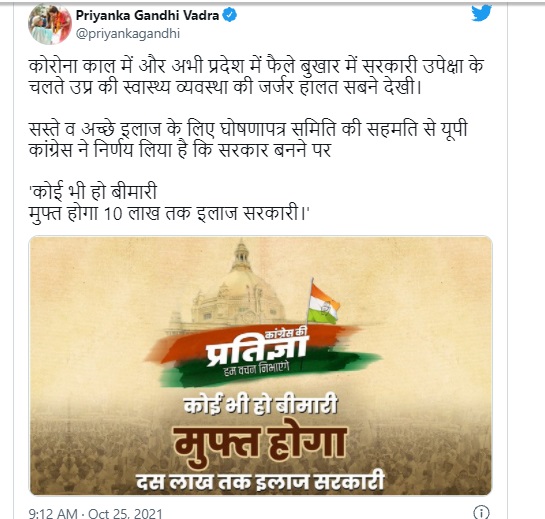
Task: Click the कोई भी हो बीमारी poster headline
Action: (x=260, y=405)
